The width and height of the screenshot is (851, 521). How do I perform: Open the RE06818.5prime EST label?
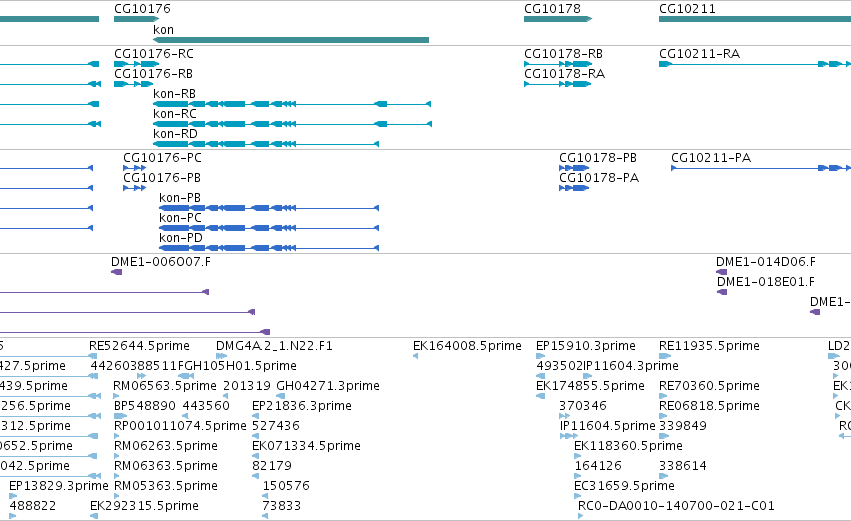(x=709, y=406)
